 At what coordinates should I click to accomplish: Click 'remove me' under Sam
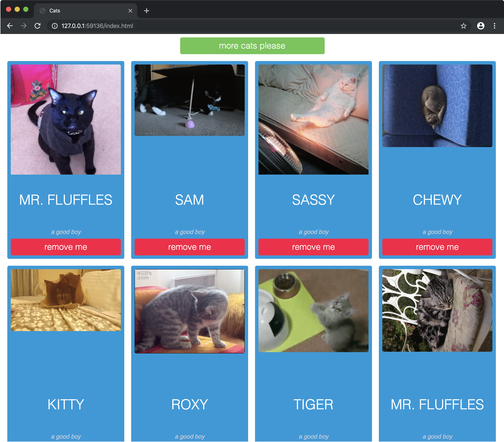[189, 247]
